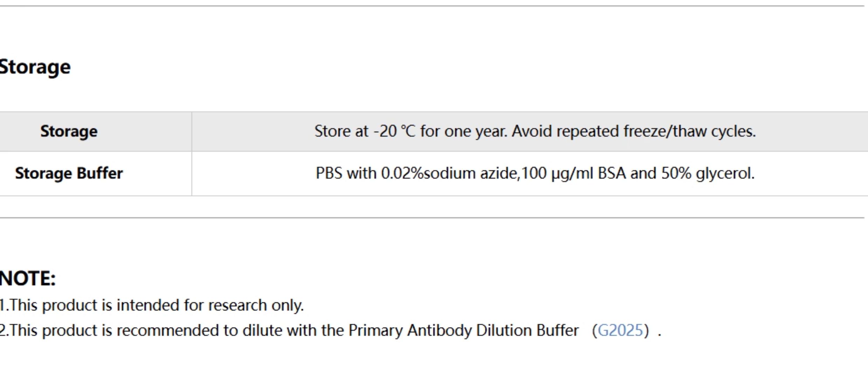
Task: Click the '50% glycerol' text
Action: click(708, 173)
